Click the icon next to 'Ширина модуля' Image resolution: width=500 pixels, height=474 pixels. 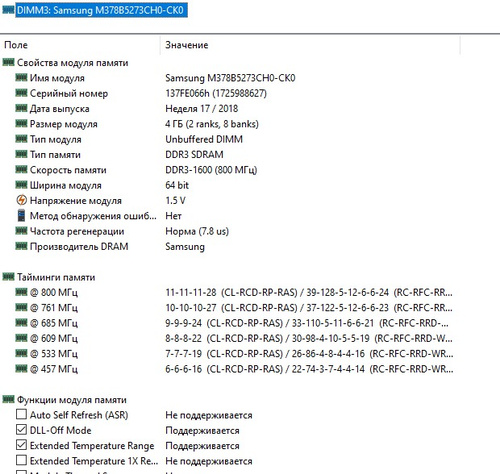tap(21, 185)
